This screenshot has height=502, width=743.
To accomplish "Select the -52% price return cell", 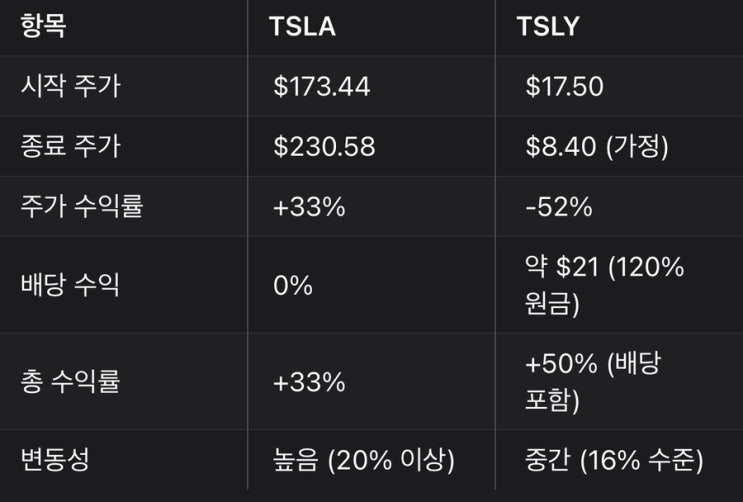I will 558,207.
